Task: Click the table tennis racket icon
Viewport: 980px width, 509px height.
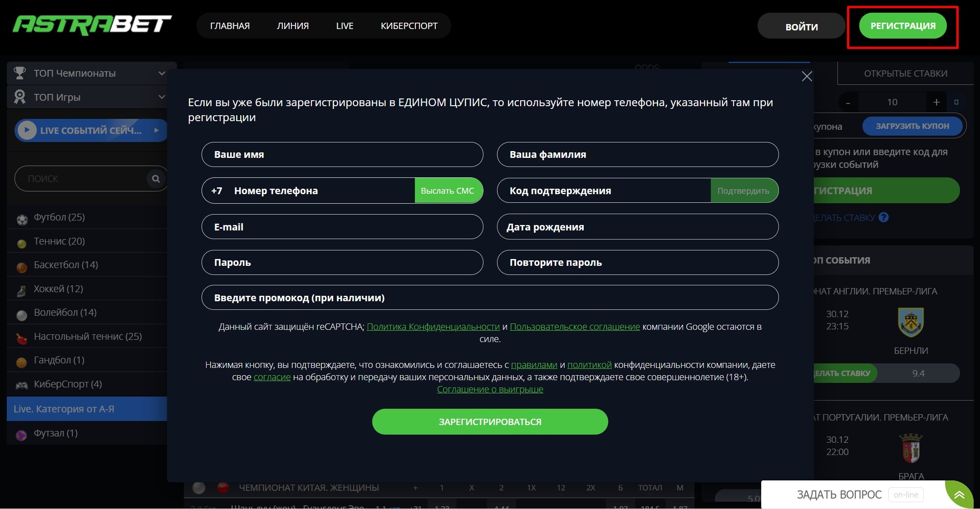Action: pyautogui.click(x=21, y=338)
